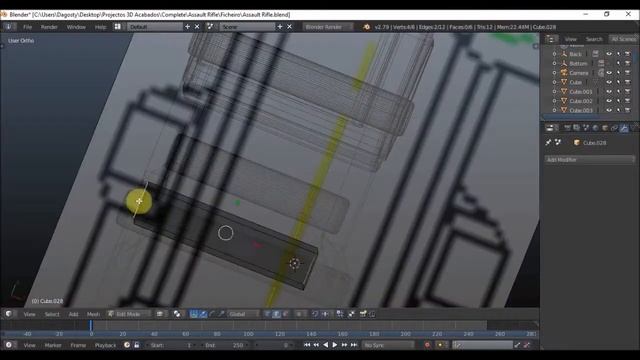The image size is (640, 360).
Task: Expand the Camera object in outliner
Action: [554, 73]
